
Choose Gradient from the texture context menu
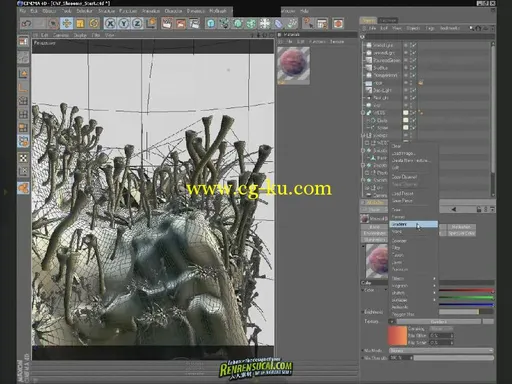pos(413,224)
